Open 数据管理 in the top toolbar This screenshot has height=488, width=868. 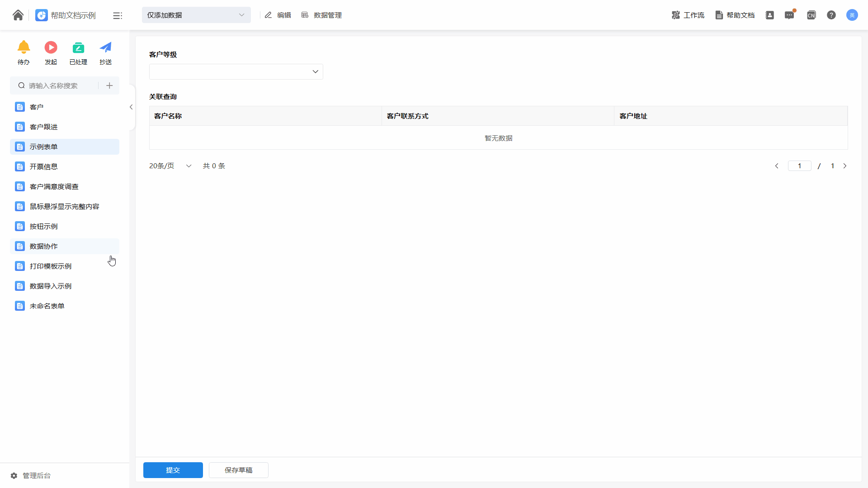tap(321, 15)
